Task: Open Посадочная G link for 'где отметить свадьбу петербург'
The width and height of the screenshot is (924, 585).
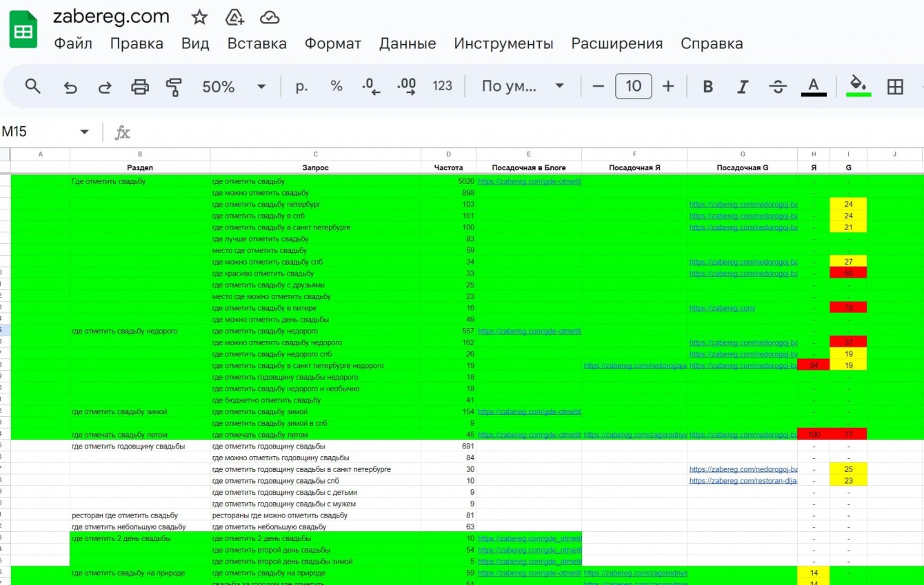Action: (x=743, y=205)
